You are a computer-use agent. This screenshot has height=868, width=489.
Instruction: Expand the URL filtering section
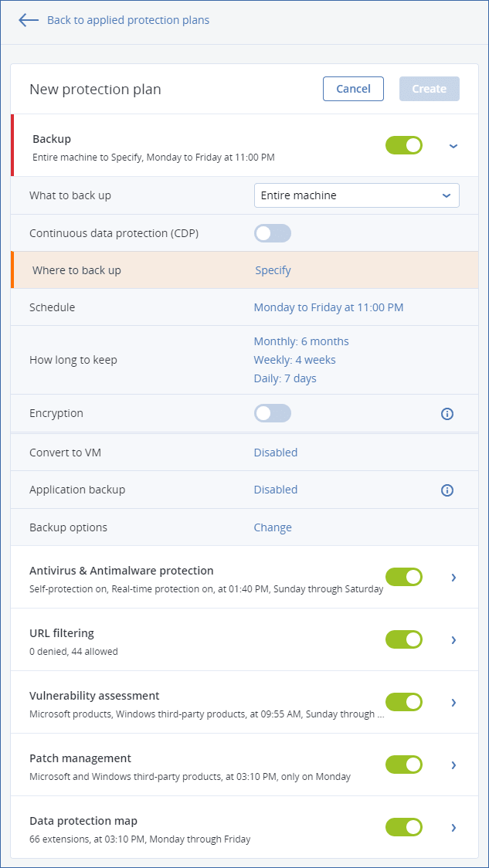coord(453,639)
